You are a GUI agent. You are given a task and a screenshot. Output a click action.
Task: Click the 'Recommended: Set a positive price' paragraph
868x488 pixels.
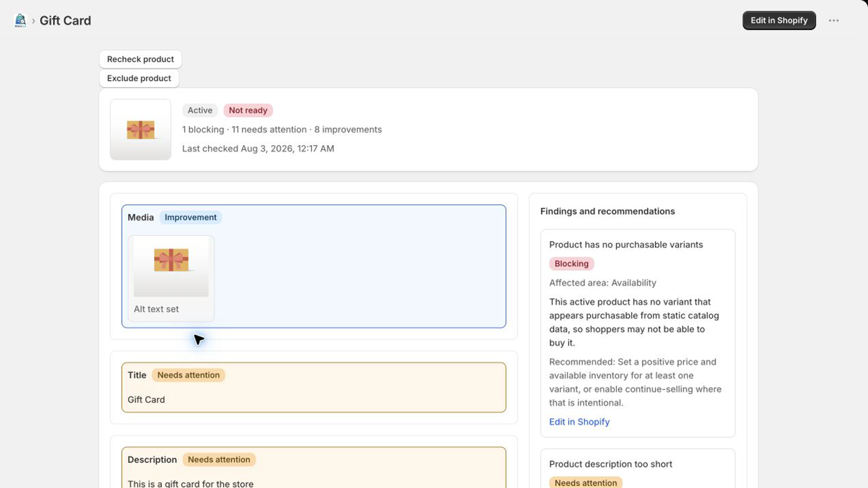click(635, 382)
